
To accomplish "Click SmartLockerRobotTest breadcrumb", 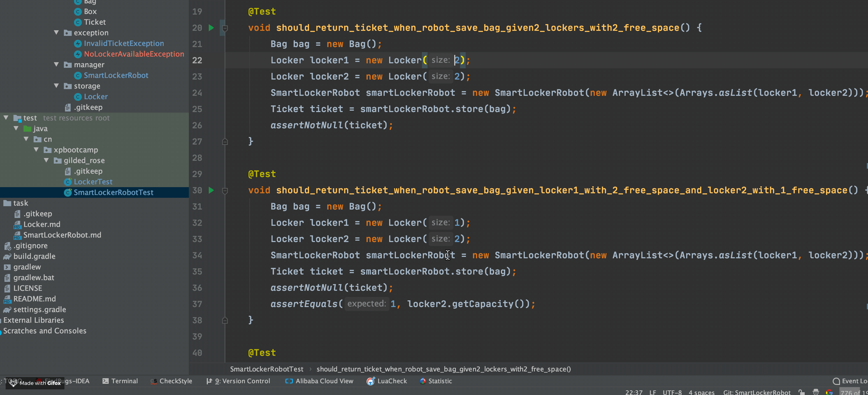I will click(266, 369).
